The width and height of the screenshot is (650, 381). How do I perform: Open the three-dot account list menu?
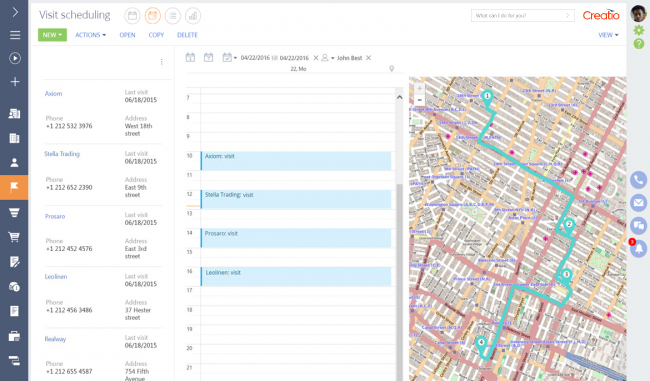pos(162,62)
